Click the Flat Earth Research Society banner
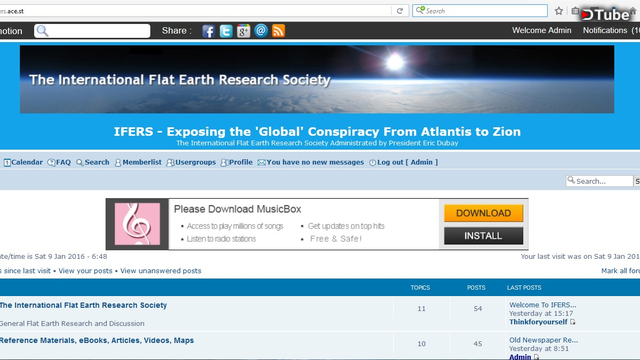The height and width of the screenshot is (360, 640). tap(317, 79)
